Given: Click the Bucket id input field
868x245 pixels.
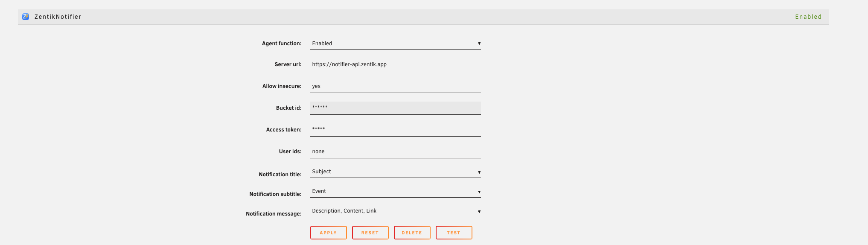Looking at the screenshot, I should click(395, 108).
